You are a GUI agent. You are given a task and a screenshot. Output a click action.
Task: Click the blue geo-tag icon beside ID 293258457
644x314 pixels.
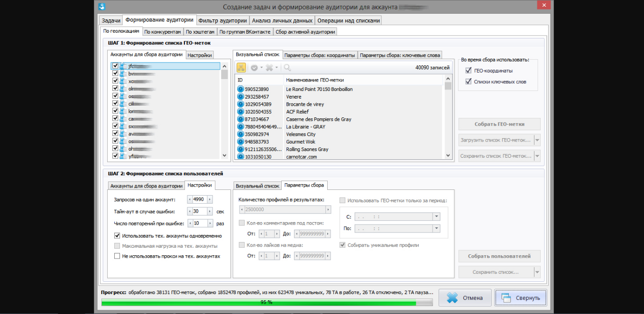(240, 97)
